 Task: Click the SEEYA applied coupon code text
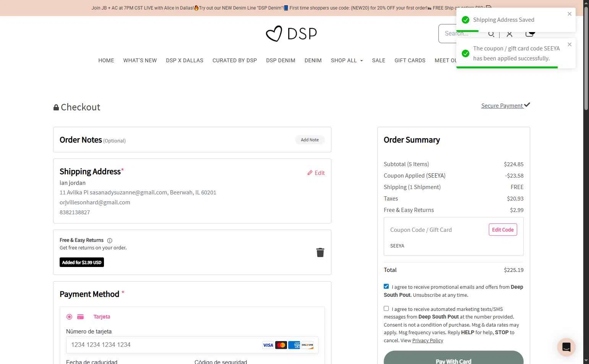[x=397, y=246]
